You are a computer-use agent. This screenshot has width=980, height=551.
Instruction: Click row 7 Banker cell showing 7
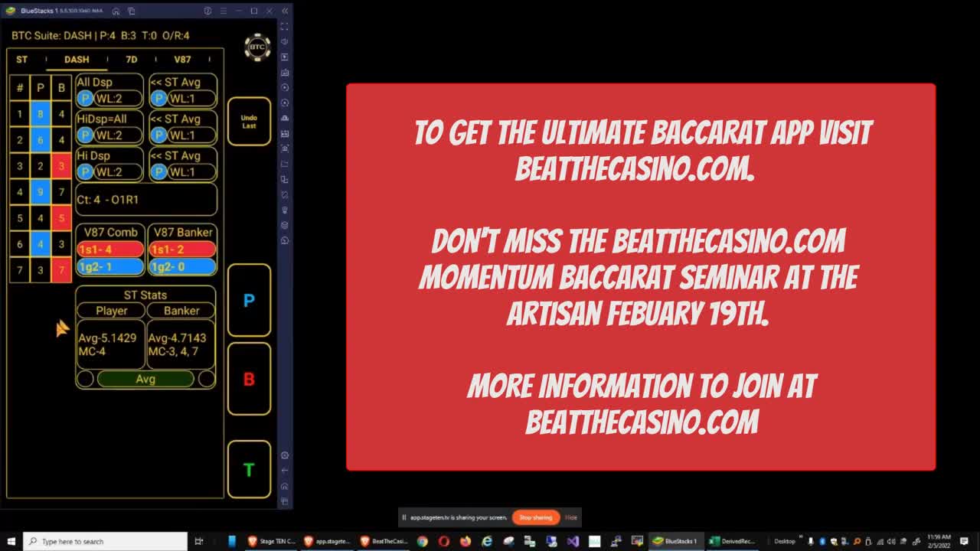tap(61, 270)
